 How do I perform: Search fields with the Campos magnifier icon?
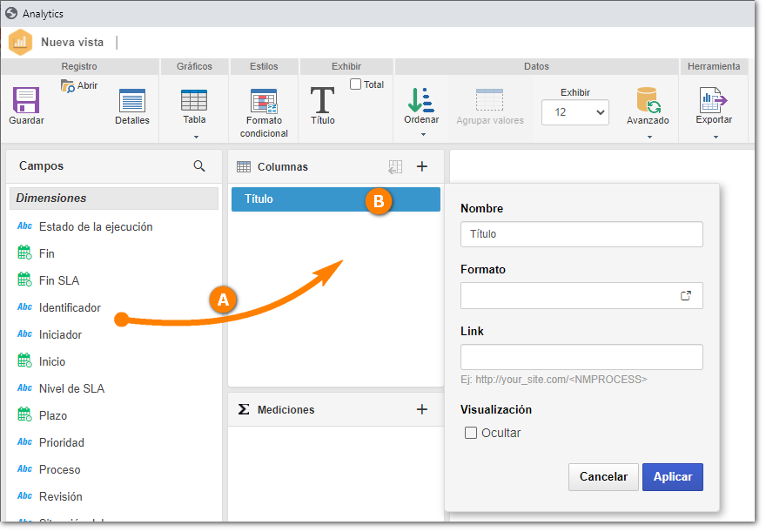(198, 166)
